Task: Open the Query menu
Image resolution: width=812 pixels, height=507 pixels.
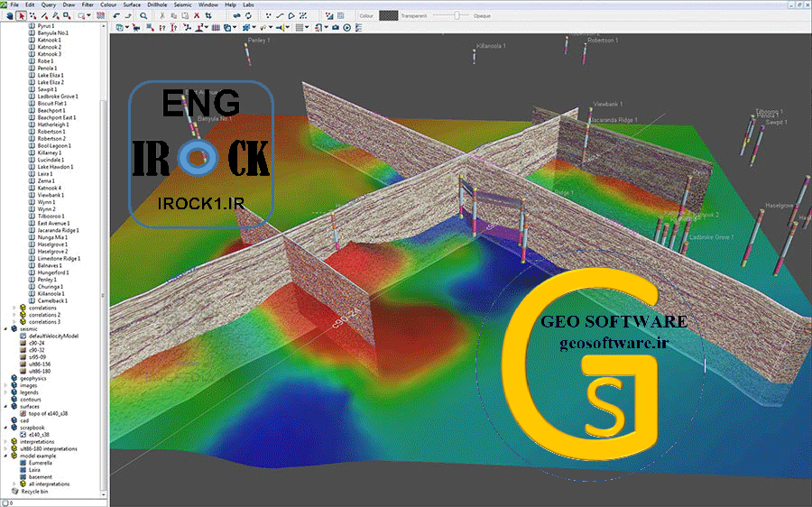Action: [48, 5]
